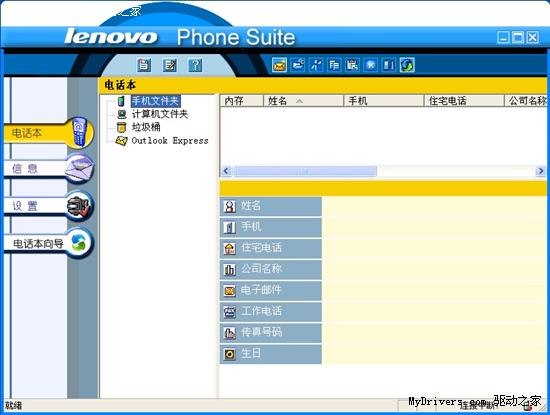Click the mail icon in 电子邮件 row
Screen dimensions: 550x415
pos(230,291)
